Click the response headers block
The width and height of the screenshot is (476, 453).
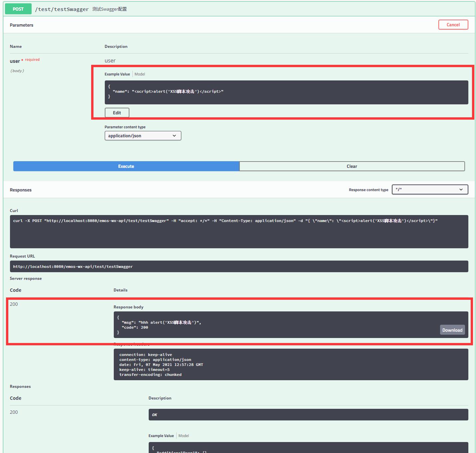pyautogui.click(x=291, y=364)
